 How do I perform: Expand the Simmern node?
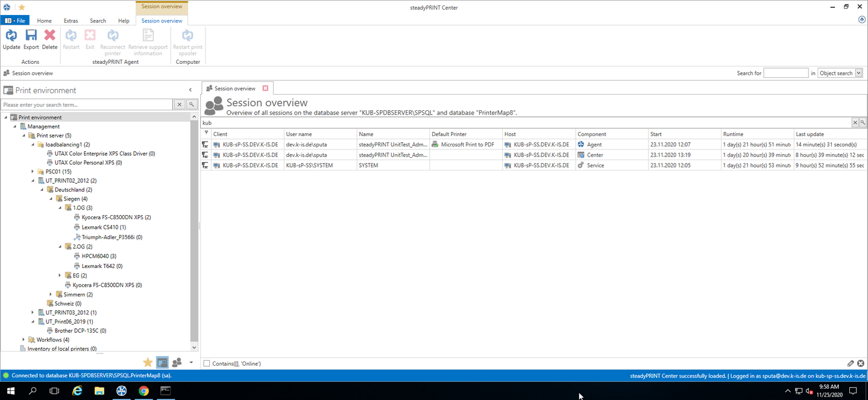(51, 295)
